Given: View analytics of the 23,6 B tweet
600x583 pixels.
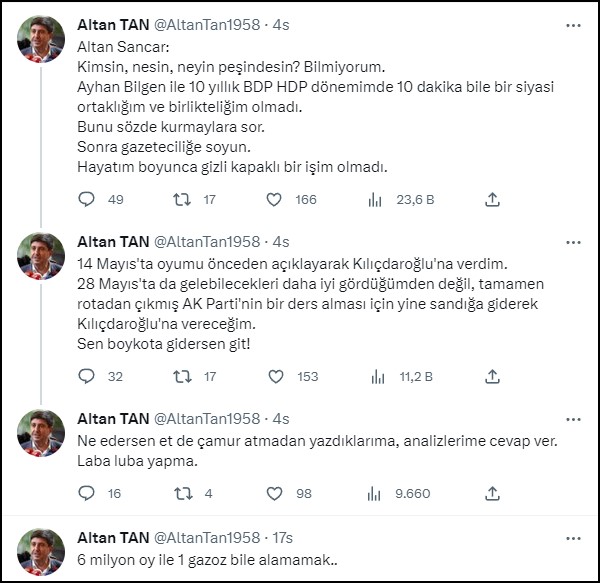Looking at the screenshot, I should point(376,200).
